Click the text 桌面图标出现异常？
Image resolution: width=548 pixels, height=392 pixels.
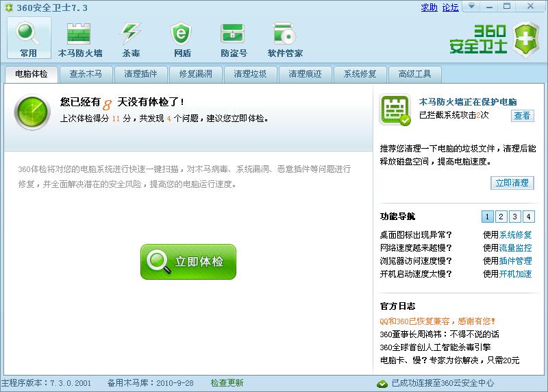[x=416, y=234]
